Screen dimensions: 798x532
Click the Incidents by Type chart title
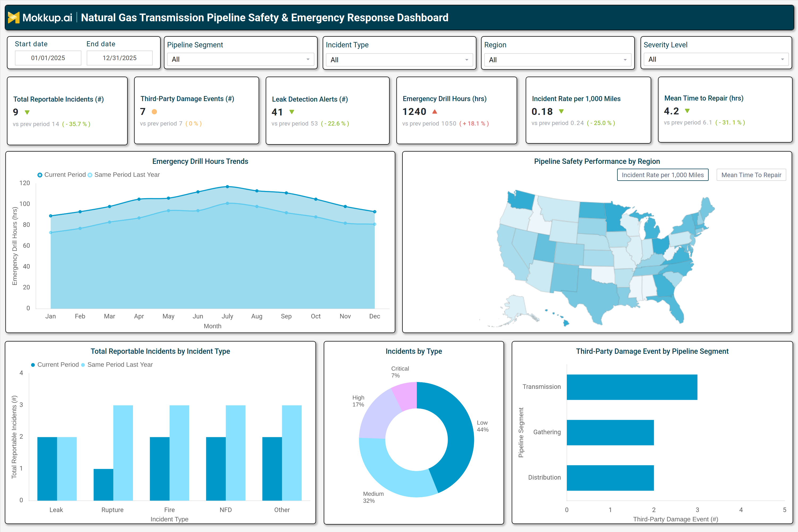click(x=414, y=351)
